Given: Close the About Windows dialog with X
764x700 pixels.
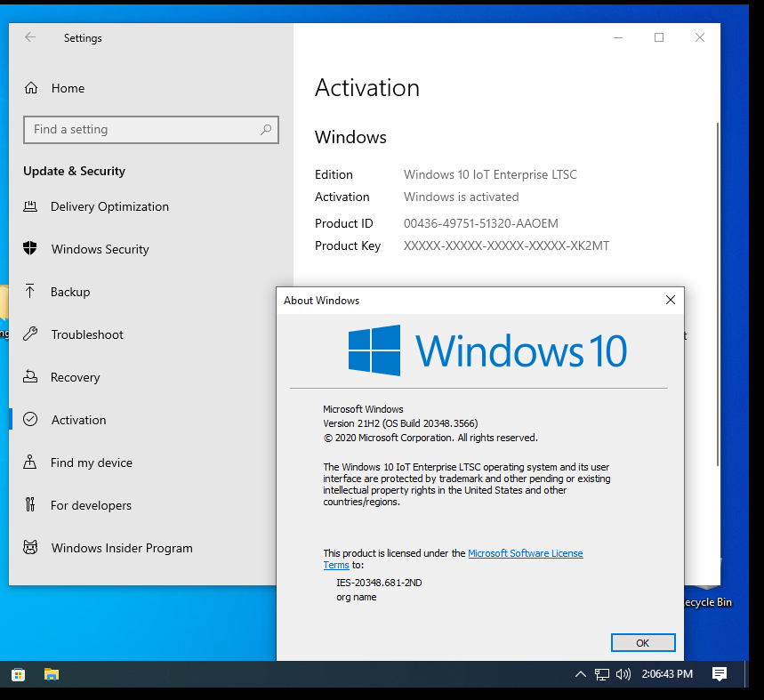Looking at the screenshot, I should coord(671,300).
